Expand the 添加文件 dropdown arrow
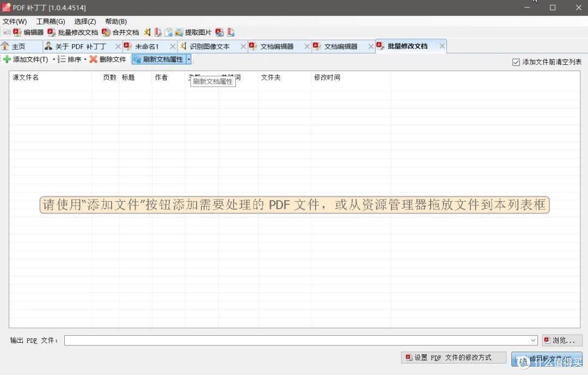588x375 pixels. [53, 59]
